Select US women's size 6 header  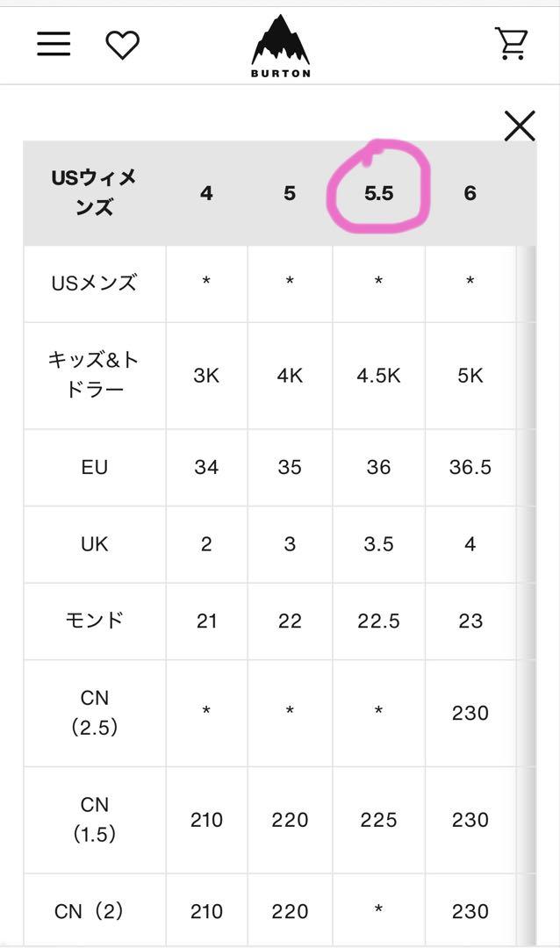click(470, 193)
